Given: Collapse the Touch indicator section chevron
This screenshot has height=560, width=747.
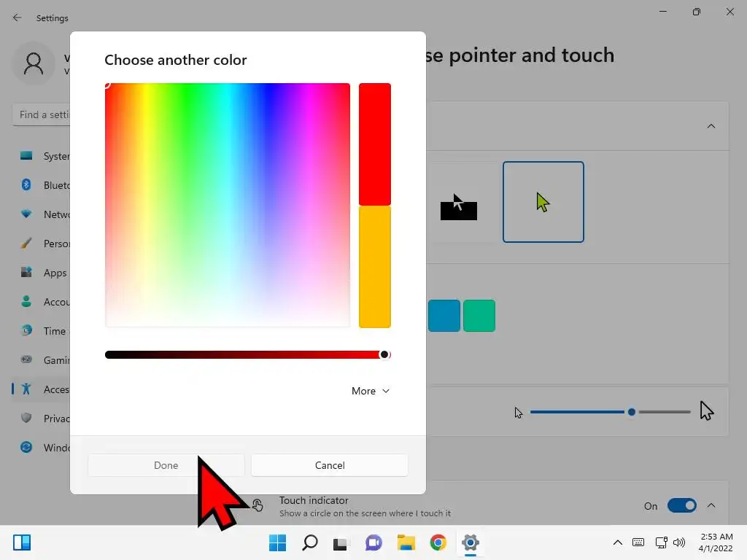Looking at the screenshot, I should [711, 506].
